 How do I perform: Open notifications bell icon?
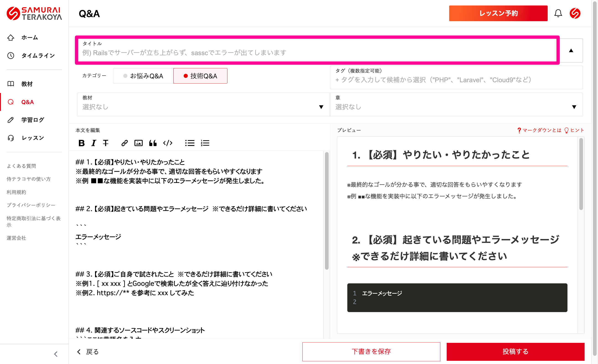click(558, 13)
